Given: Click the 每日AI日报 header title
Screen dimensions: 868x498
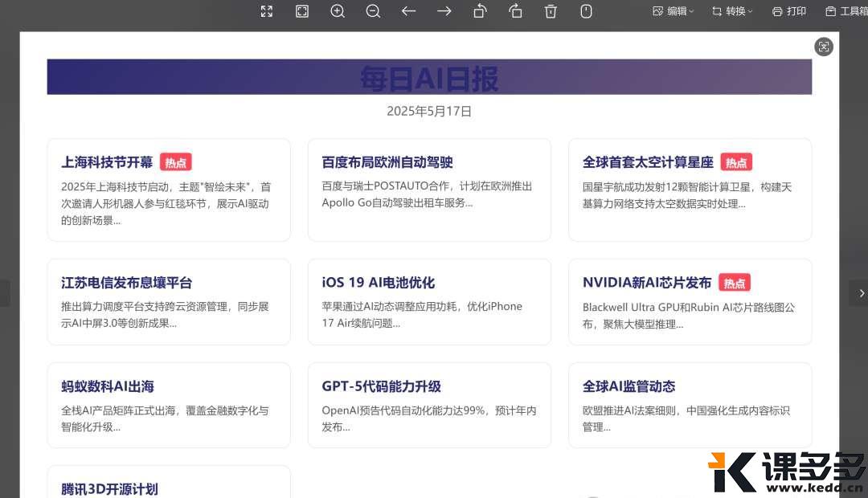Looking at the screenshot, I should [x=429, y=78].
